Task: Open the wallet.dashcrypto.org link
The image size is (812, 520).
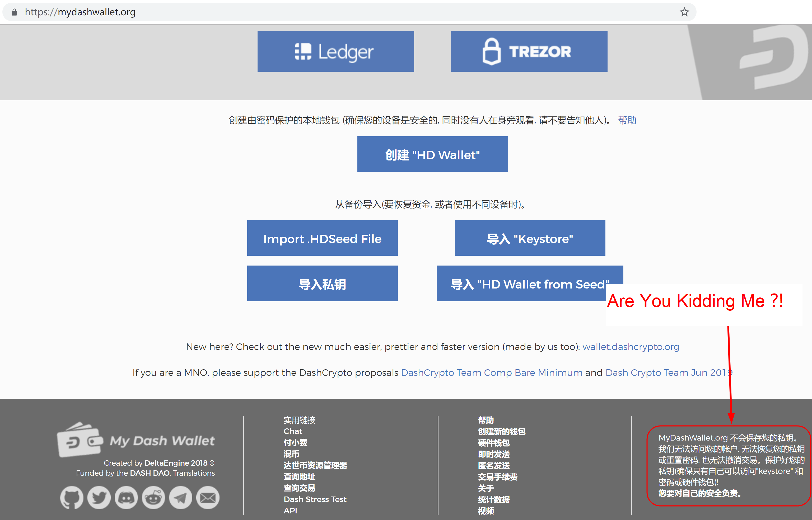Action: coord(631,347)
